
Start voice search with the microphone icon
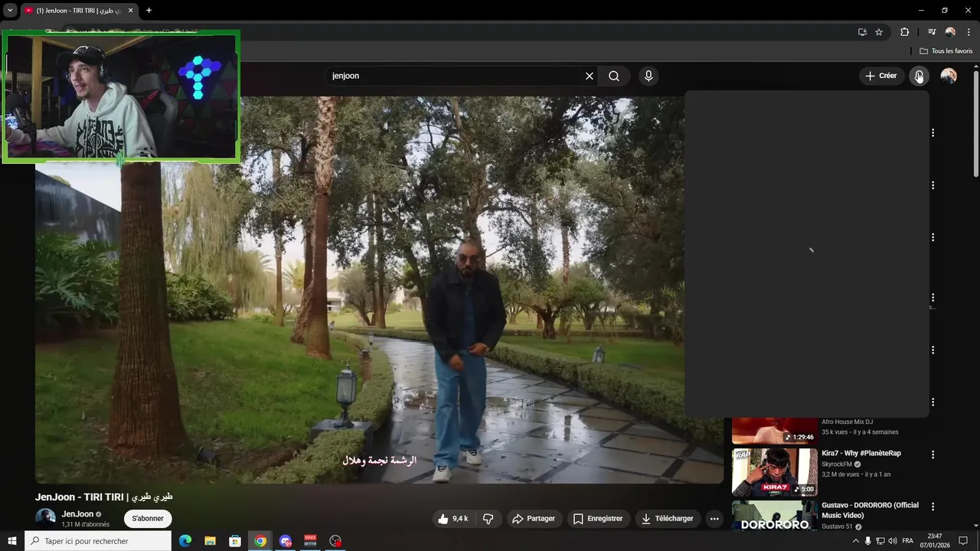tap(648, 76)
